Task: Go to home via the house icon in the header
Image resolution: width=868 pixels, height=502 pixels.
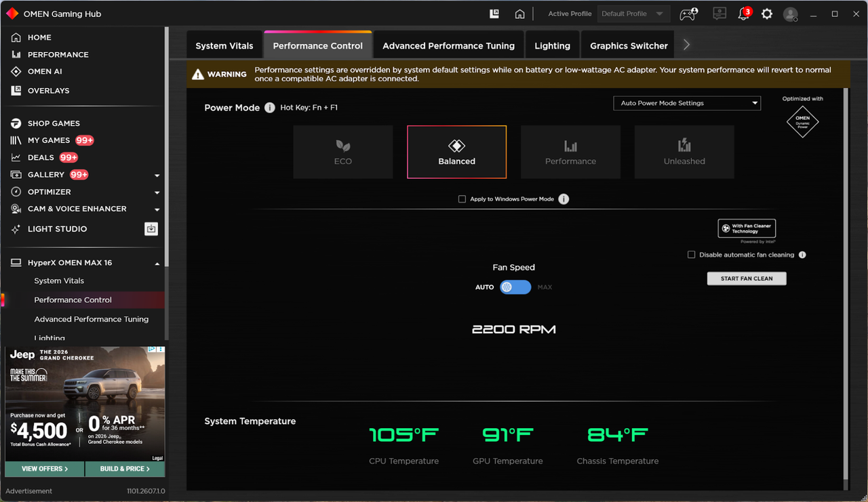Action: pyautogui.click(x=519, y=14)
